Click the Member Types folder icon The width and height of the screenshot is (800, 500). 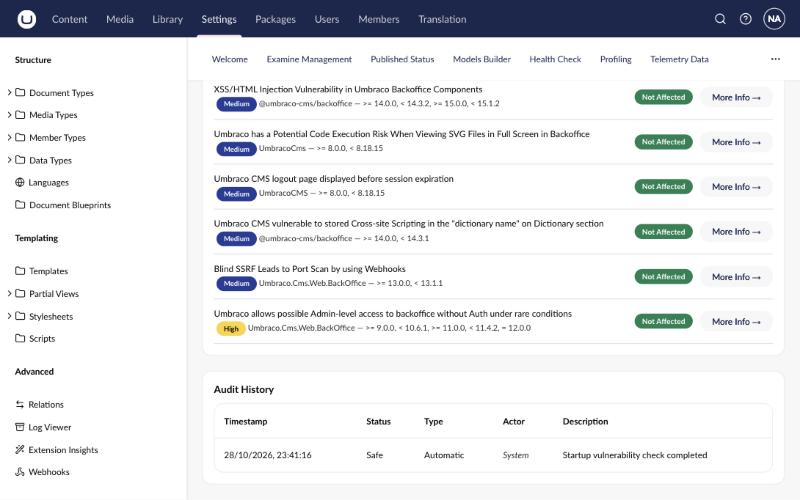point(20,137)
